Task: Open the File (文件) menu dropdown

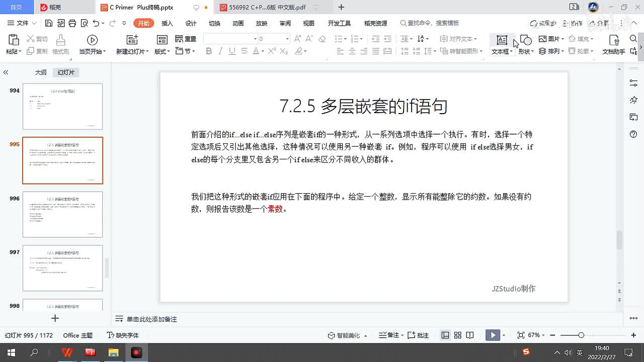Action: click(x=23, y=23)
